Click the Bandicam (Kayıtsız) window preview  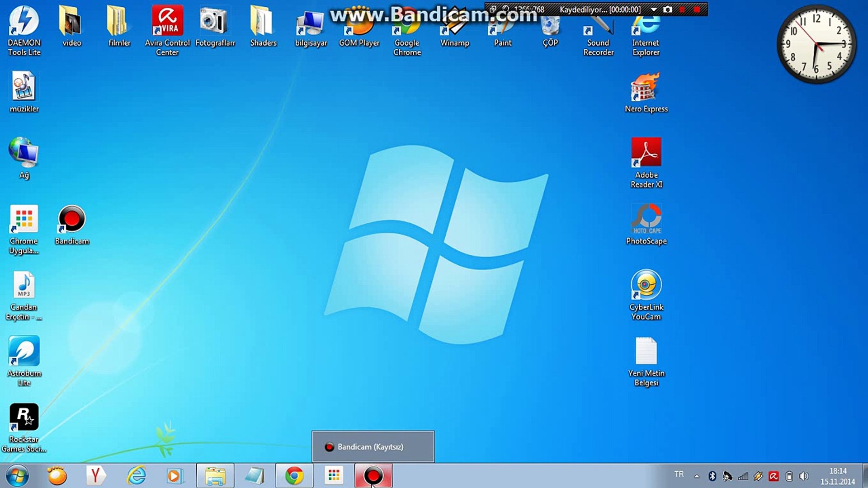373,446
